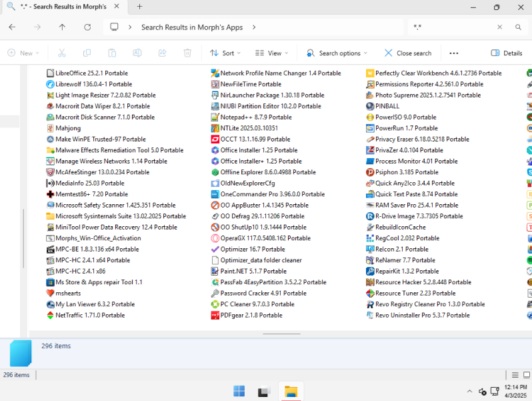The height and width of the screenshot is (401, 532).
Task: Switch to details list view icon in status bar
Action: [515, 375]
